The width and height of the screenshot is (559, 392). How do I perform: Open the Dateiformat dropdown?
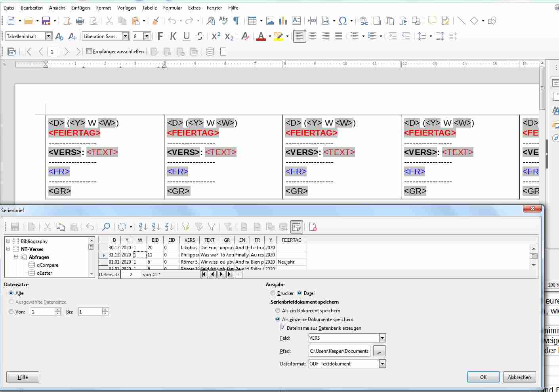click(x=382, y=363)
